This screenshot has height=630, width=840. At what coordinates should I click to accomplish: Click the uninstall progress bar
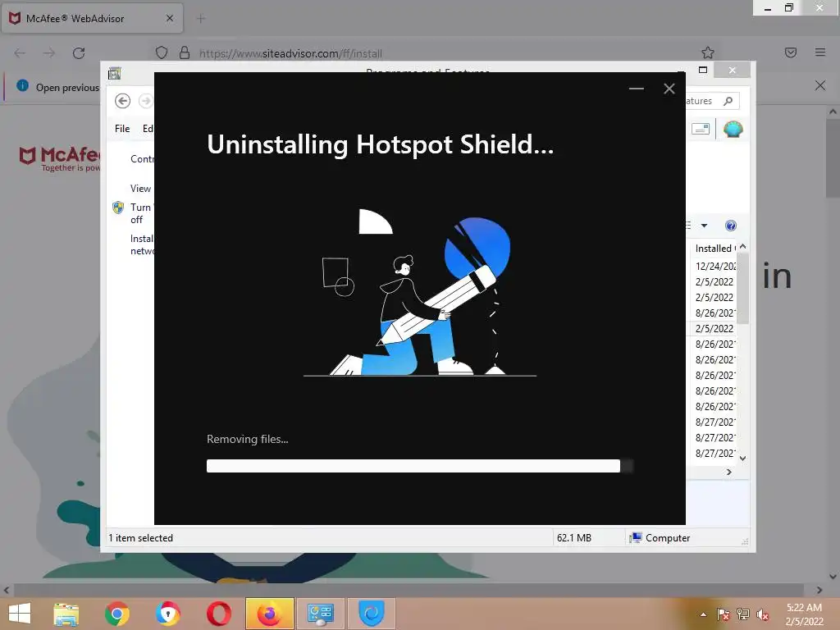pyautogui.click(x=419, y=466)
